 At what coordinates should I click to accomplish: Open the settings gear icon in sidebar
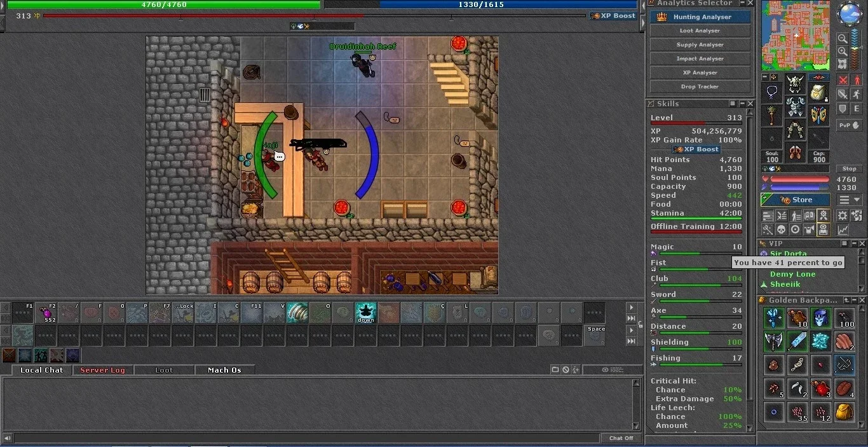tap(842, 216)
